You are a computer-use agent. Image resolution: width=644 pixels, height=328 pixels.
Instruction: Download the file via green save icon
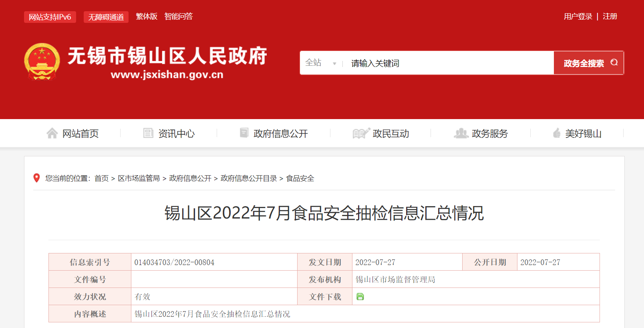coord(360,297)
